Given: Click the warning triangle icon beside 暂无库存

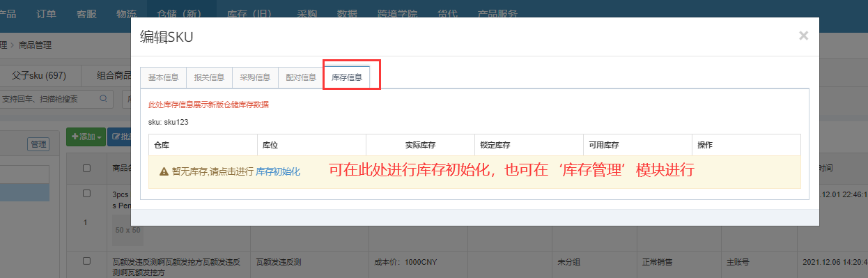Looking at the screenshot, I should pos(164,171).
